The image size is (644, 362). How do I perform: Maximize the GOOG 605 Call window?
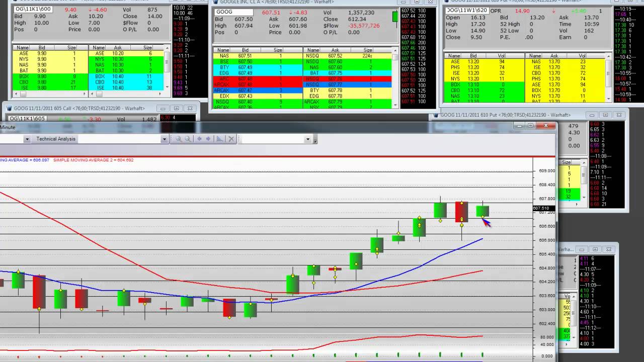[x=176, y=108]
